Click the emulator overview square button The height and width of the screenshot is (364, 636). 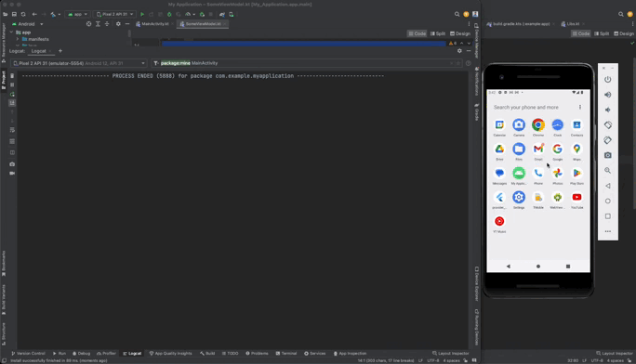tap(607, 216)
